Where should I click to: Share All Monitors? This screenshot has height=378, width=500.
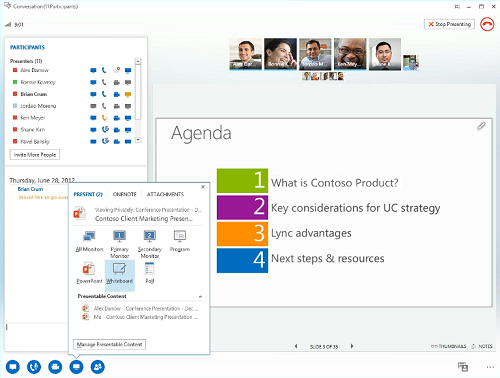tap(89, 241)
